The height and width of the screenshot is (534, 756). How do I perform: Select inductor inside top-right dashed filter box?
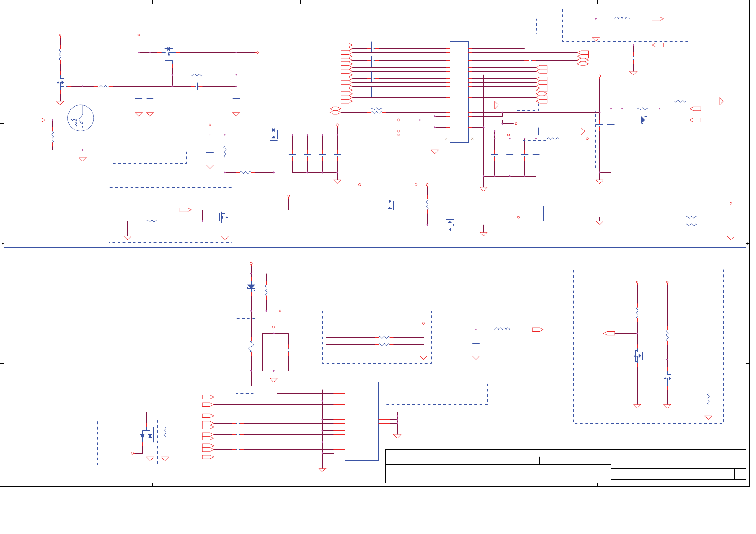click(622, 18)
